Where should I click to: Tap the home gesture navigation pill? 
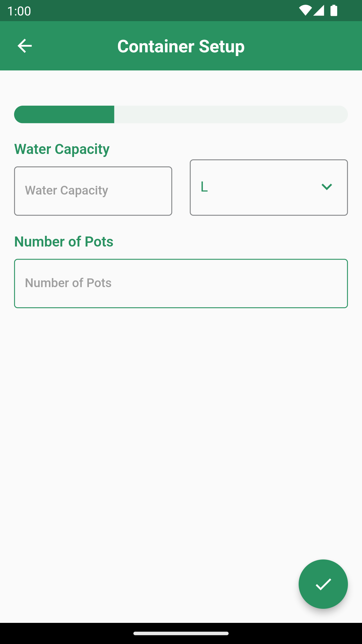pos(181,633)
